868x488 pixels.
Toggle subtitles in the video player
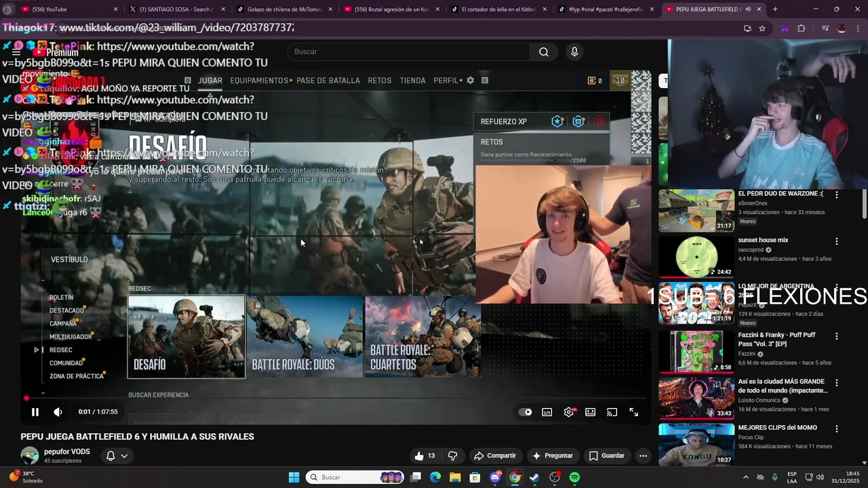coord(547,412)
